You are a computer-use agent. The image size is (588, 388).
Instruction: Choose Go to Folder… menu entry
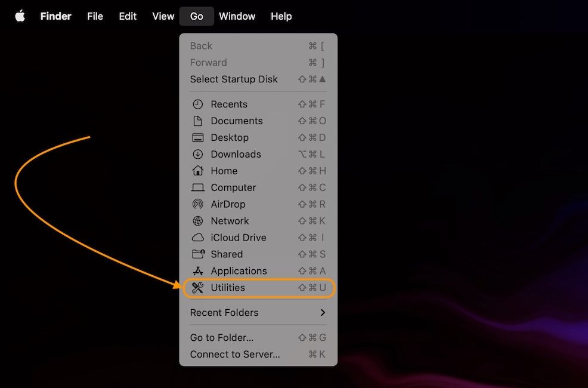click(222, 338)
